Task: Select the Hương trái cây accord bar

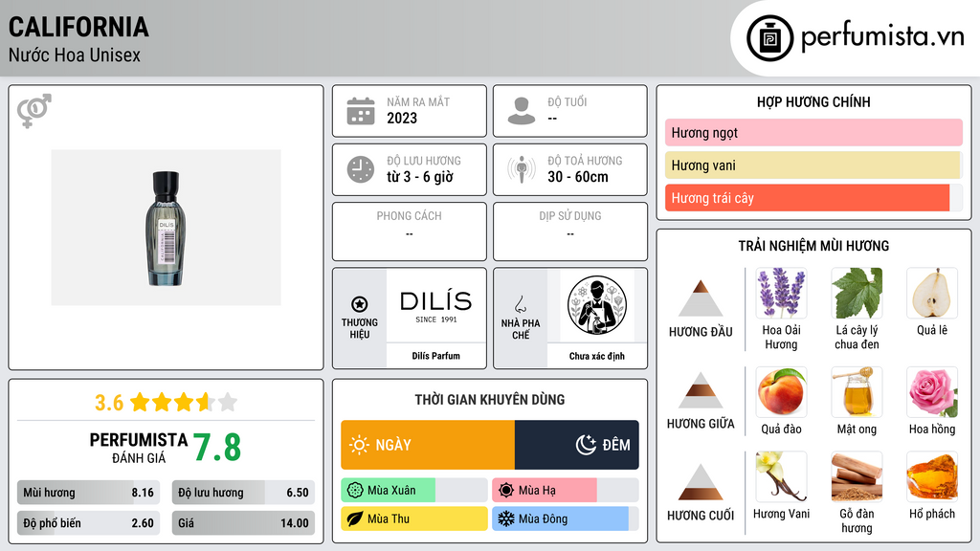Action: 813,198
